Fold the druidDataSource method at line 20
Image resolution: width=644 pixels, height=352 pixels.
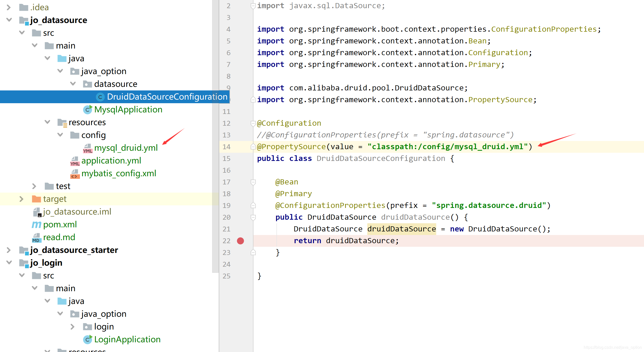pyautogui.click(x=253, y=217)
